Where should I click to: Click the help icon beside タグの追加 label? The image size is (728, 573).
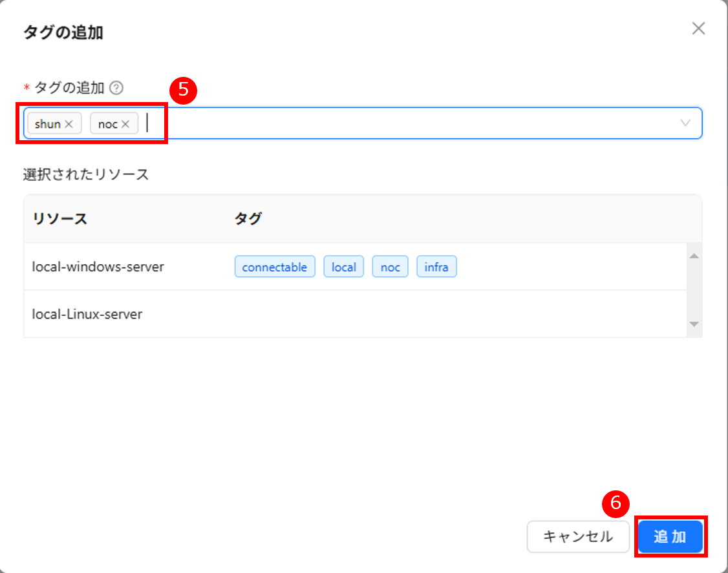pyautogui.click(x=116, y=88)
